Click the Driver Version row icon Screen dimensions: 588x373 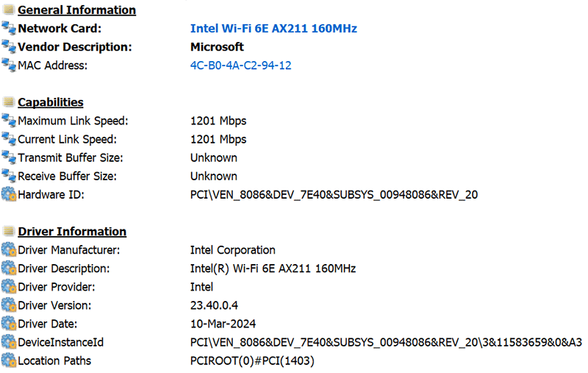click(8, 305)
